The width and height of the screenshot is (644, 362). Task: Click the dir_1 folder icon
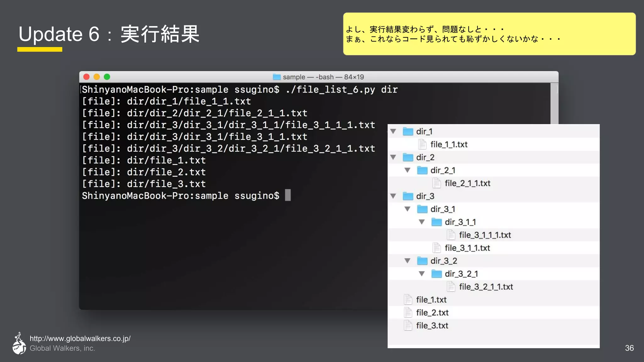tap(408, 131)
